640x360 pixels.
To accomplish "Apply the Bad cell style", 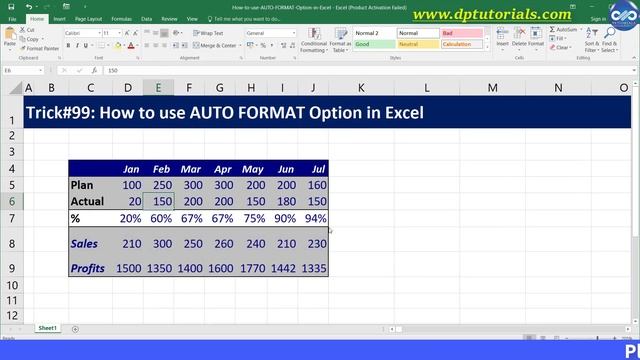I will click(x=462, y=33).
